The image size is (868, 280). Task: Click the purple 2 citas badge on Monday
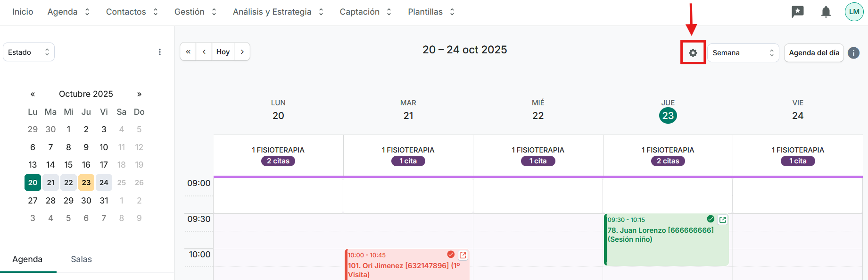click(278, 161)
